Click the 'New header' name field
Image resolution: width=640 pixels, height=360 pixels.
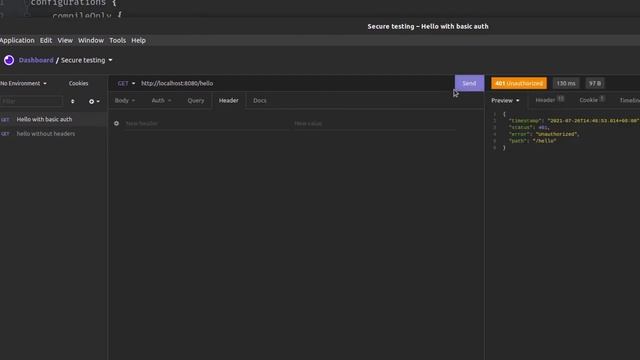coord(206,123)
